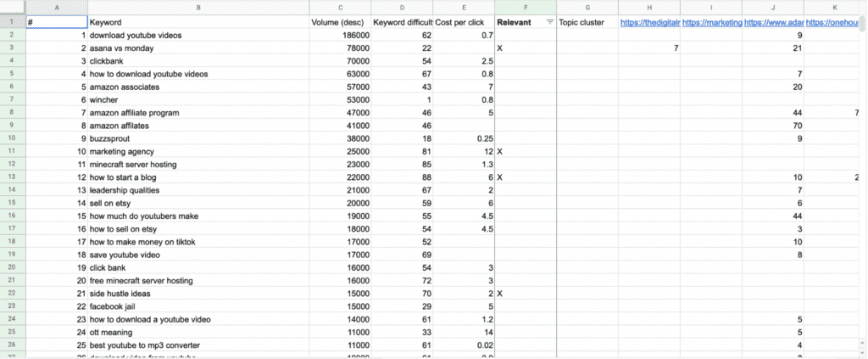
Task: Select cell 'how much do youtubers make'
Action: (x=198, y=216)
